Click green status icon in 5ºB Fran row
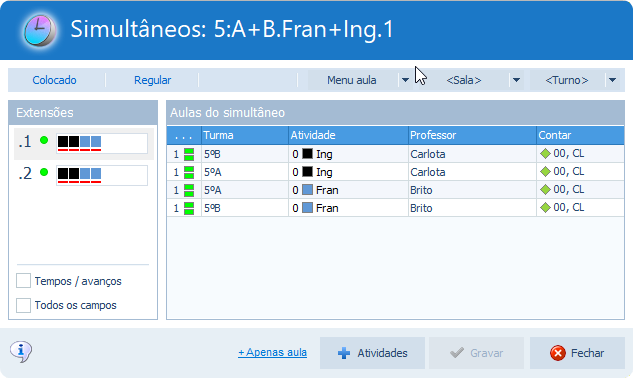Screen dimensions: 633x378 (189, 208)
